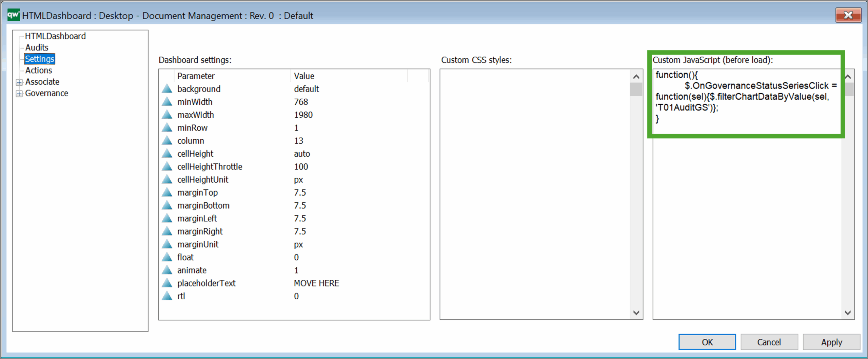Screen dimensions: 868x359
Task: Click inside the Custom CSS styles text area
Action: (x=535, y=194)
